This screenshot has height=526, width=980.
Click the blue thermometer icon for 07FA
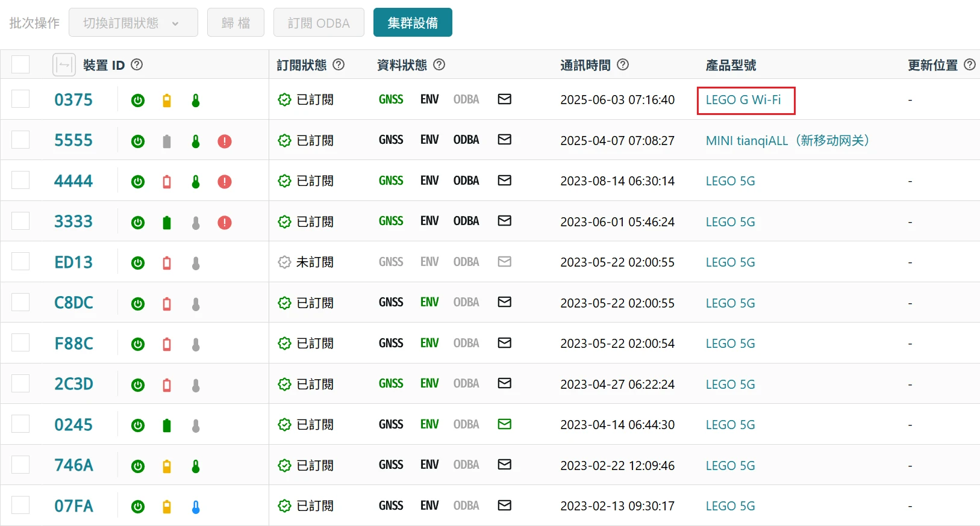(196, 507)
